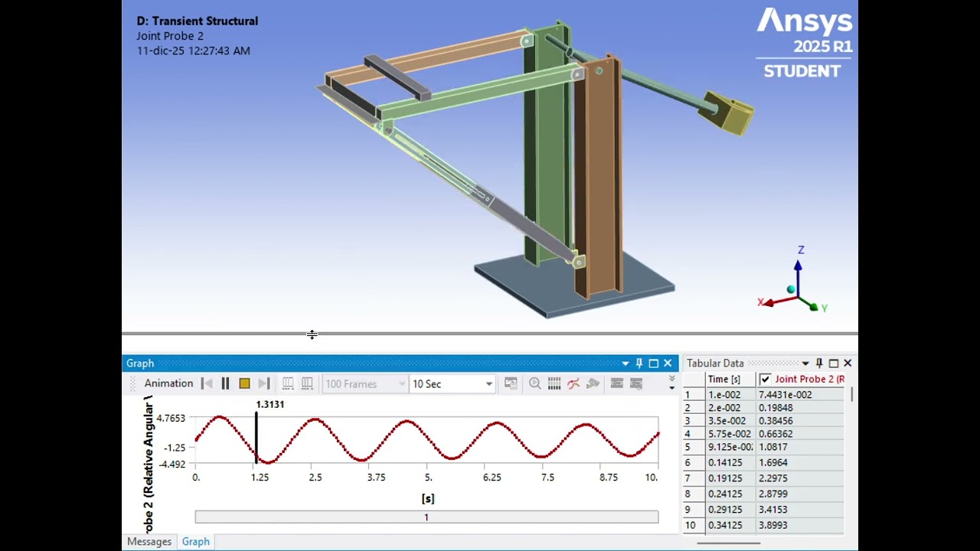
Task: Stop the animation with the yellow square
Action: point(244,383)
